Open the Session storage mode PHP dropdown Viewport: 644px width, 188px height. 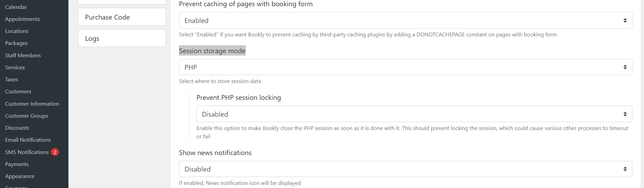pos(405,67)
